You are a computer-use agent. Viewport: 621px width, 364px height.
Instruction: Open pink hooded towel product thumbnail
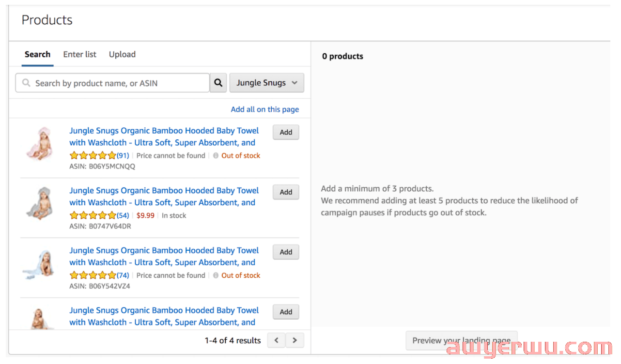tap(39, 144)
